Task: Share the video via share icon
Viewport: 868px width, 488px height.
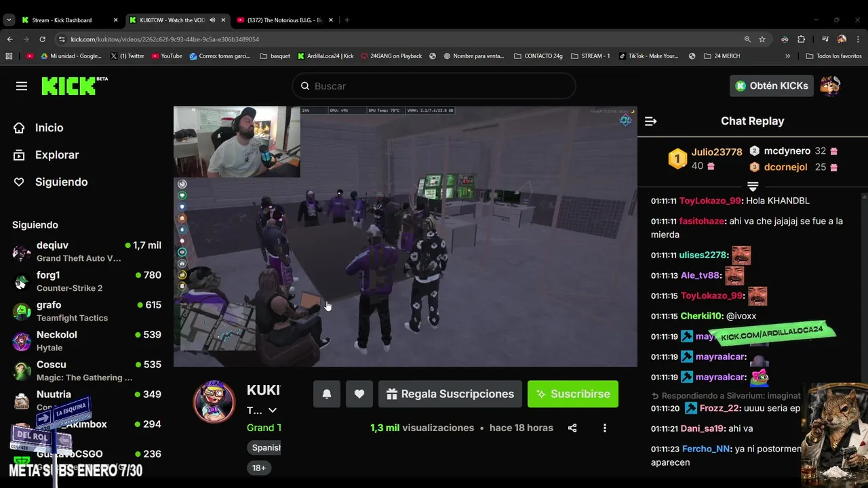Action: pyautogui.click(x=572, y=428)
